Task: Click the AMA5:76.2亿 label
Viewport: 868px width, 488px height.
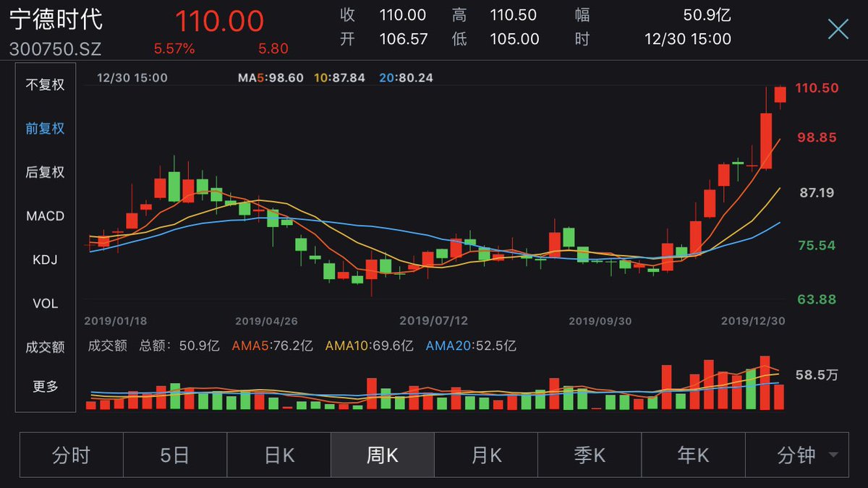Action: (272, 346)
